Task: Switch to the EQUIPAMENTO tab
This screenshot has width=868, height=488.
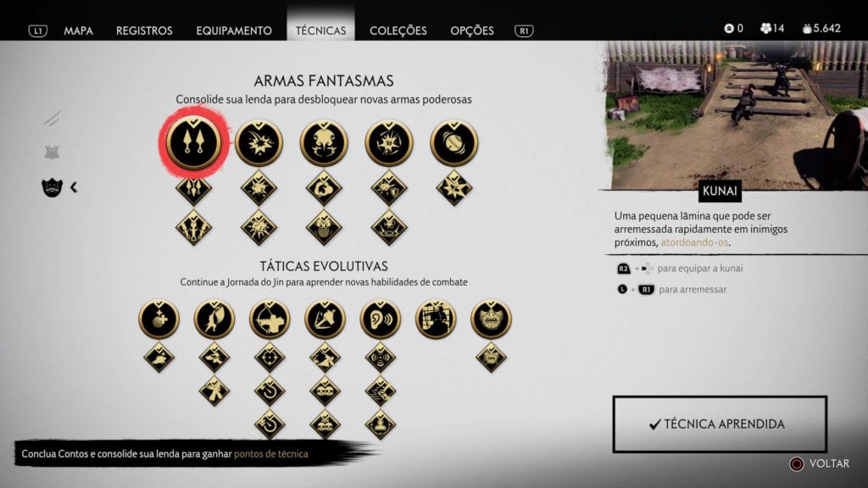Action: click(234, 30)
